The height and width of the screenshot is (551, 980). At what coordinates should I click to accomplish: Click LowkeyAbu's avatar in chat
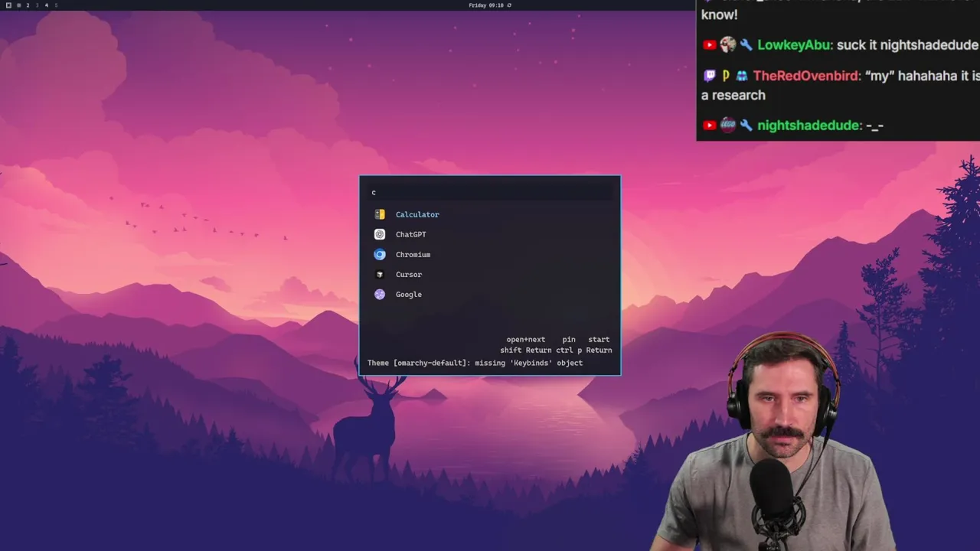(728, 45)
